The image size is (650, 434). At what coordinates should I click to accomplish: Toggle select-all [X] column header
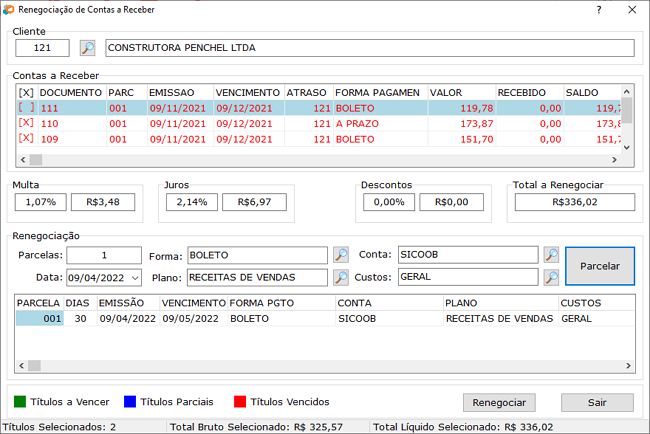26,92
